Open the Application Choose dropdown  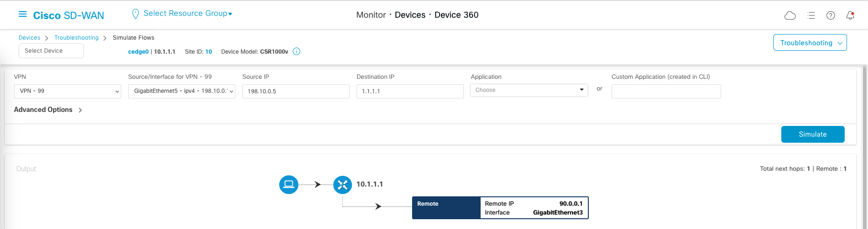[x=529, y=90]
